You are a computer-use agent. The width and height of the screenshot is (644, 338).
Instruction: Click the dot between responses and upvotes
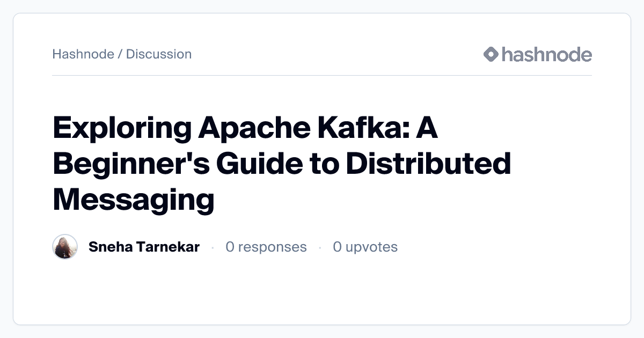320,247
